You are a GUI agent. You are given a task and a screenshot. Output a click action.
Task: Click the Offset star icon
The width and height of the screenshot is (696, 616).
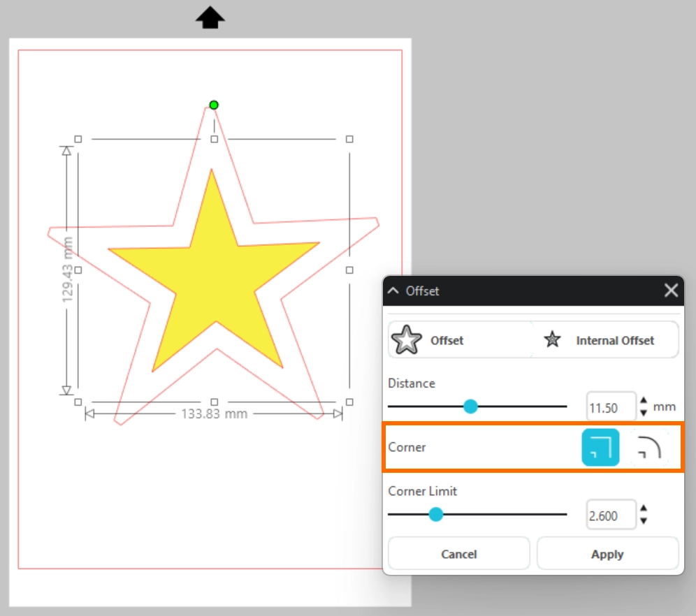(407, 340)
